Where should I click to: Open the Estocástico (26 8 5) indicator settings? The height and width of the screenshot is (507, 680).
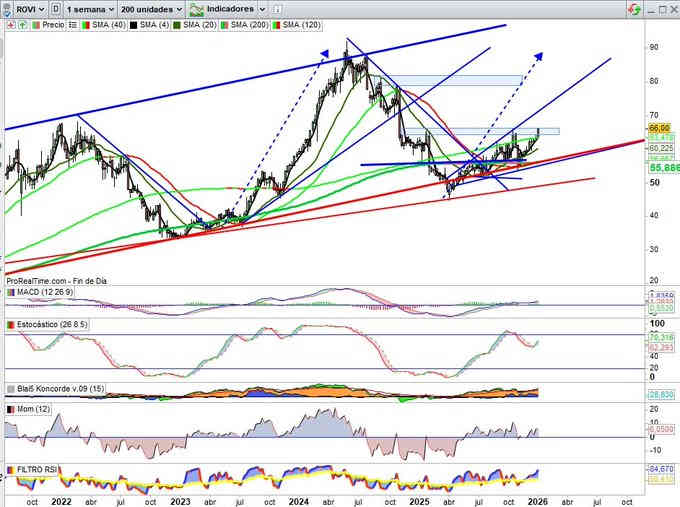coord(48,326)
